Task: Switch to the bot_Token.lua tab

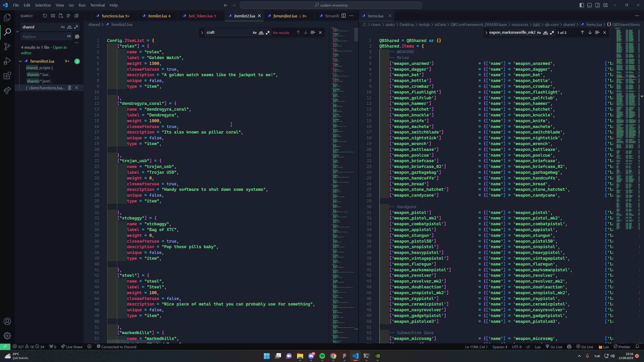Action: [199, 16]
